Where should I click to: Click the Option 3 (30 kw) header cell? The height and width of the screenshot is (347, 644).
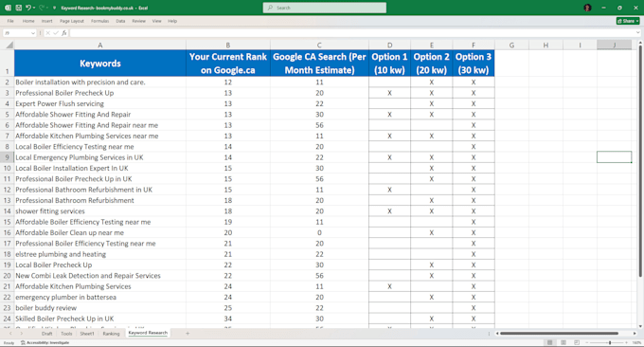(x=474, y=64)
